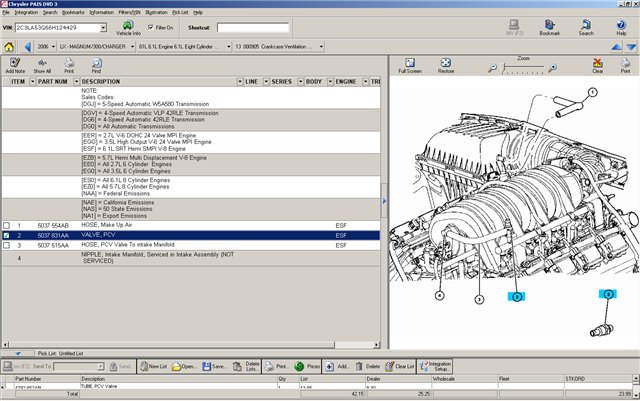Print the illustration
This screenshot has width=640, height=401.
tap(625, 65)
